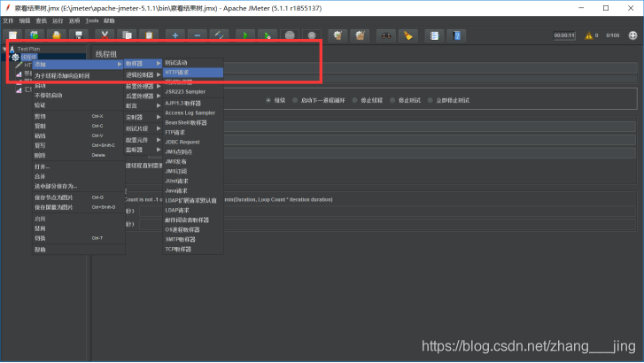Viewport: 644px width, 363px height.
Task: Click the Search binoculars icon
Action: click(x=386, y=35)
